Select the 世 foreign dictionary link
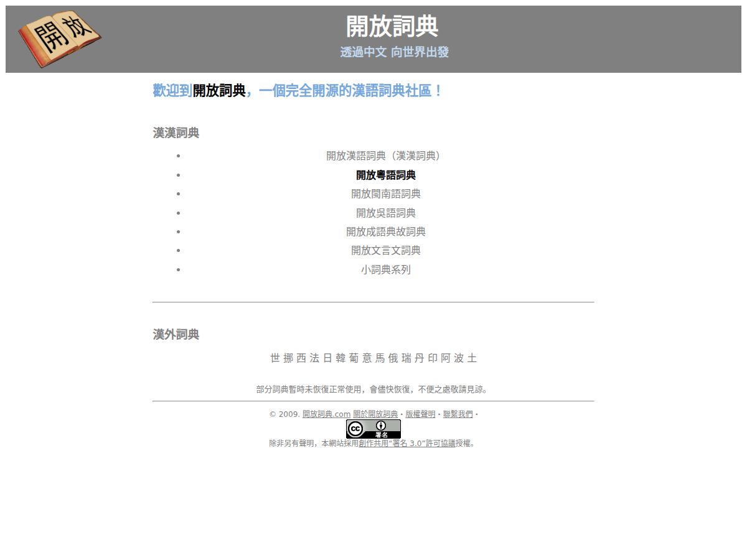Screen dimensions: 747x560 click(275, 358)
